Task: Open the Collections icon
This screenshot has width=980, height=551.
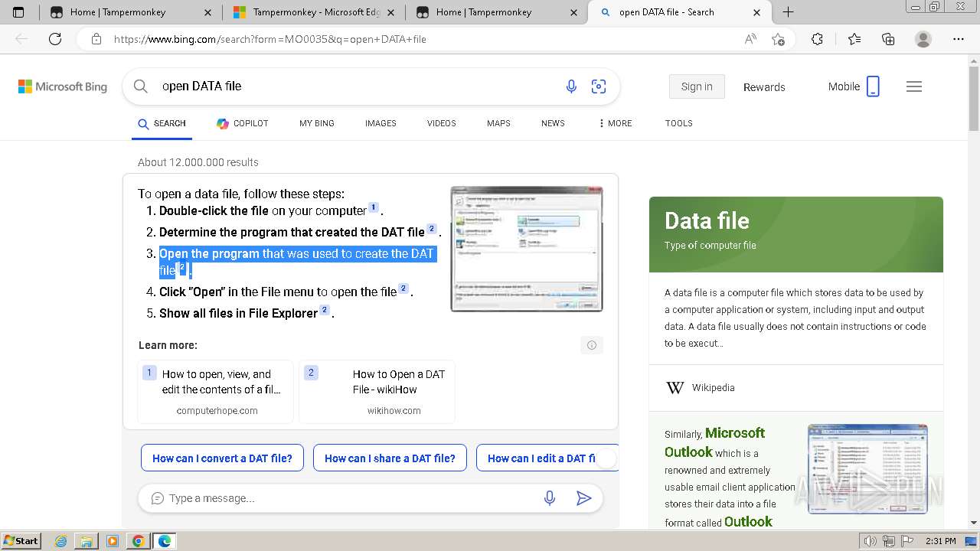Action: point(888,39)
